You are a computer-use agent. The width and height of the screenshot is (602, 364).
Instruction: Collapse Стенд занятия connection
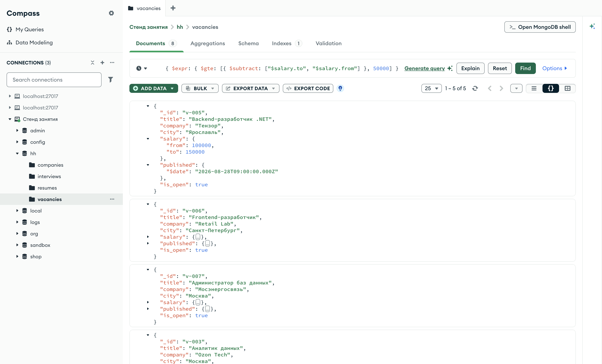coord(10,119)
